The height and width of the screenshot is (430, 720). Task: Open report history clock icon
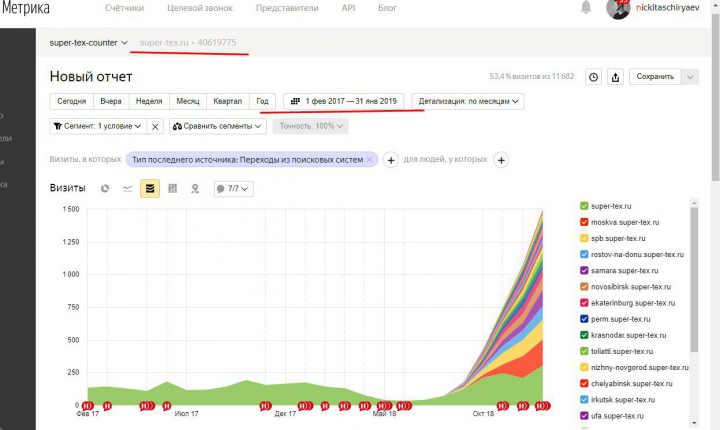(x=593, y=77)
